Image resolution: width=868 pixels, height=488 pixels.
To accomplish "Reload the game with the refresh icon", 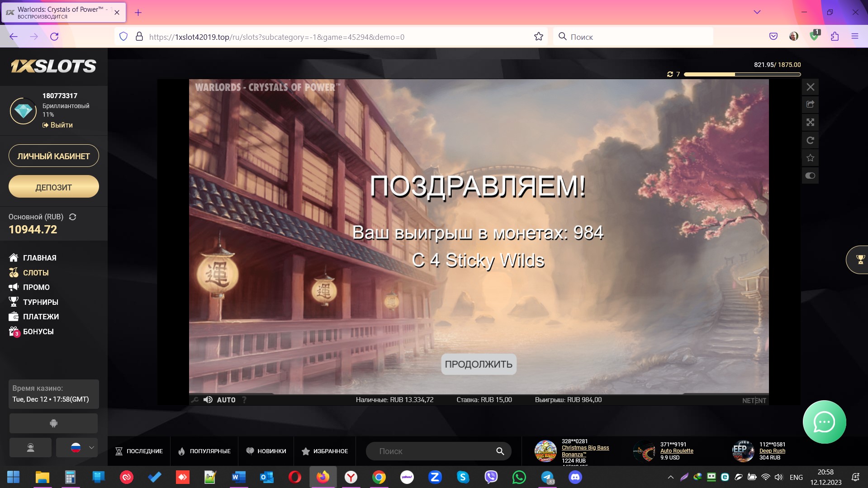I will point(810,140).
